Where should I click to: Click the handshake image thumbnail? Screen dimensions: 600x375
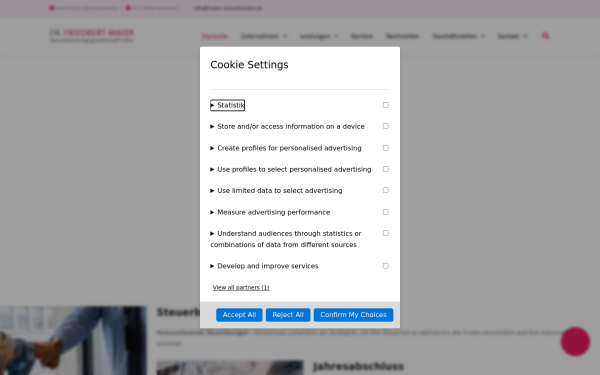click(x=73, y=341)
